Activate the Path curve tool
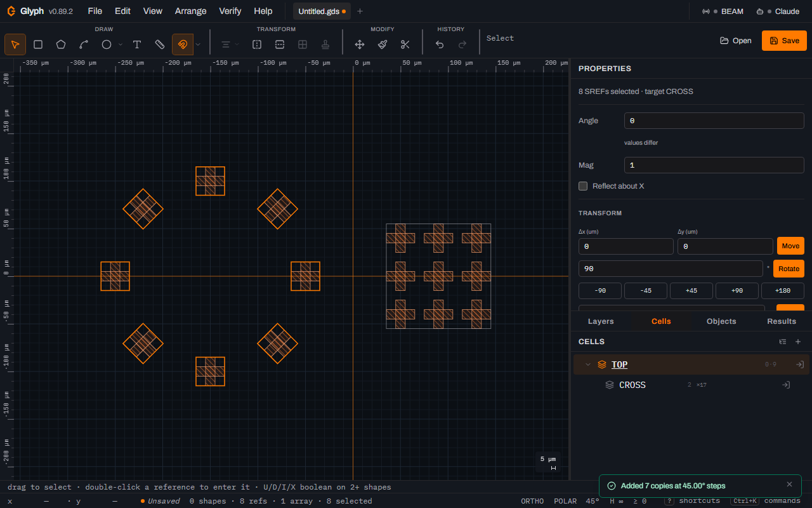The width and height of the screenshot is (812, 508). (84, 44)
